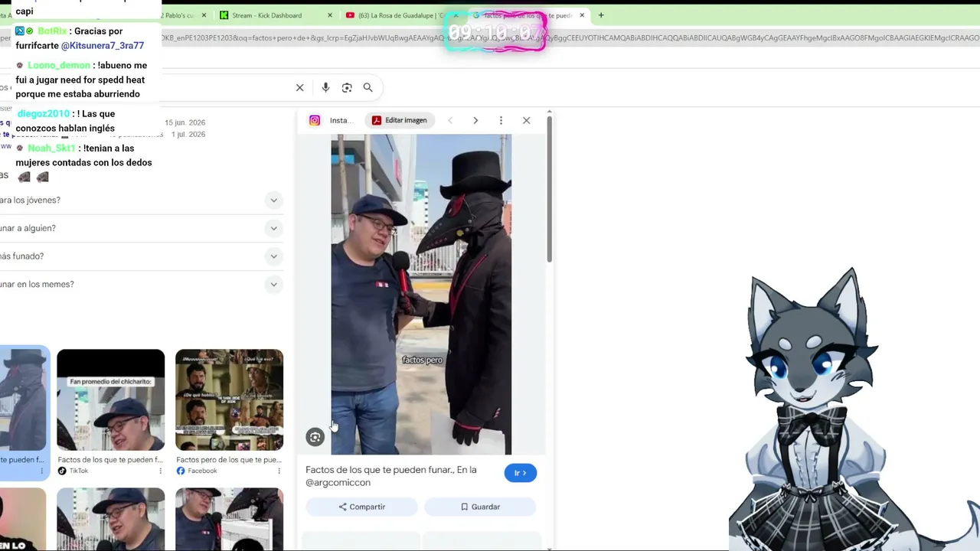Open options menu for the Facebook result

[279, 471]
